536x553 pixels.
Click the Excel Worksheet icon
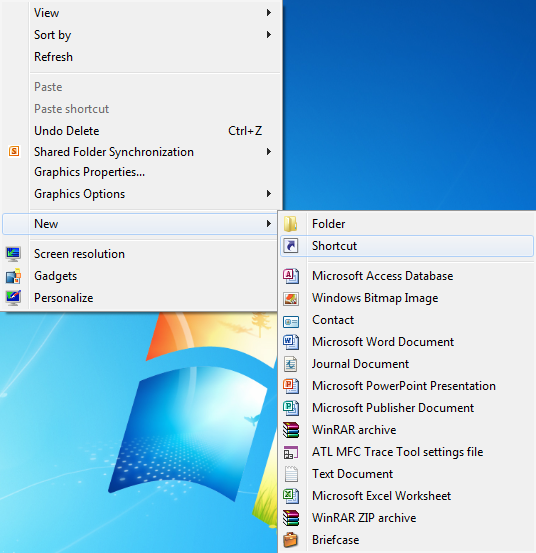point(291,496)
